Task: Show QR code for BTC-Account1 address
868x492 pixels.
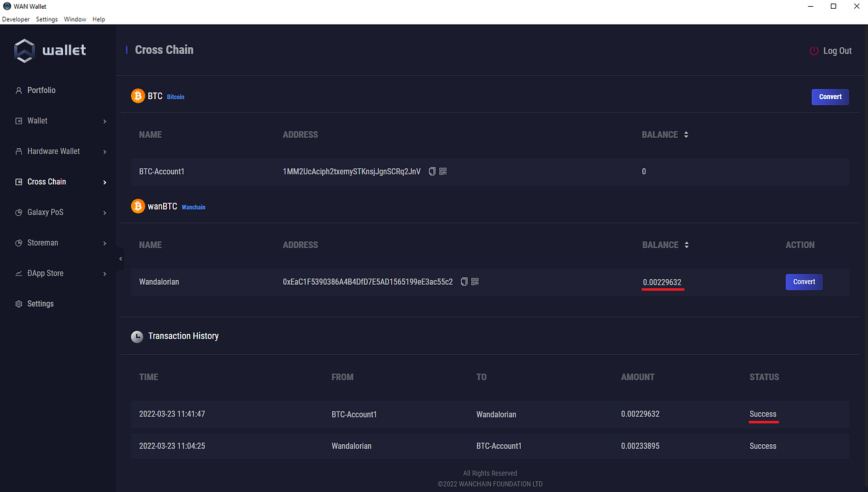Action: coord(443,171)
